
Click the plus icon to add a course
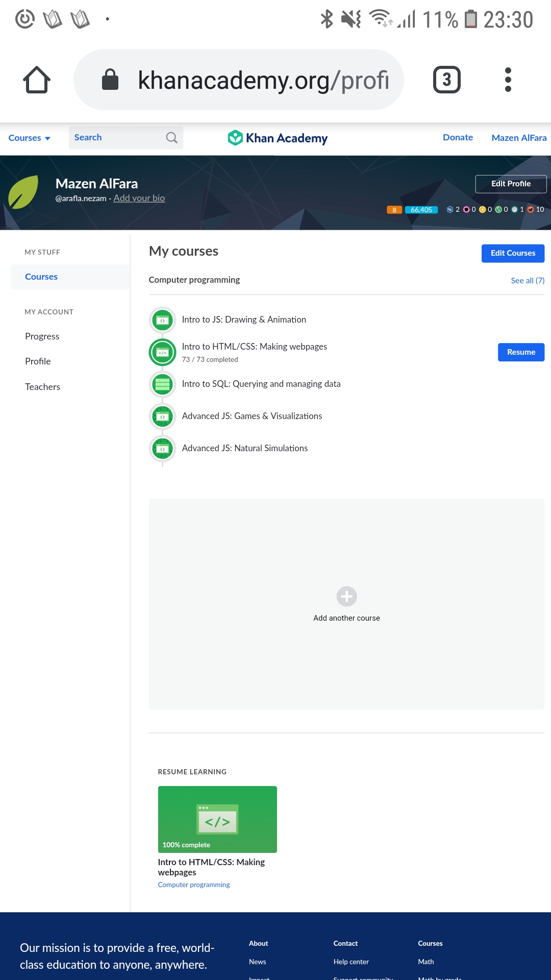[346, 596]
